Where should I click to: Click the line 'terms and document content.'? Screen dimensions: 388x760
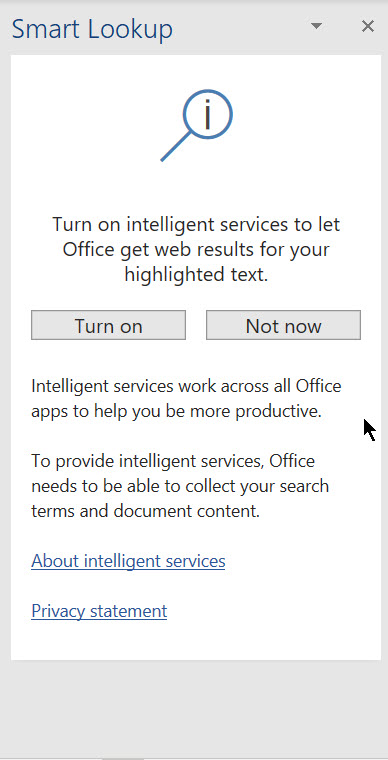pyautogui.click(x=146, y=511)
